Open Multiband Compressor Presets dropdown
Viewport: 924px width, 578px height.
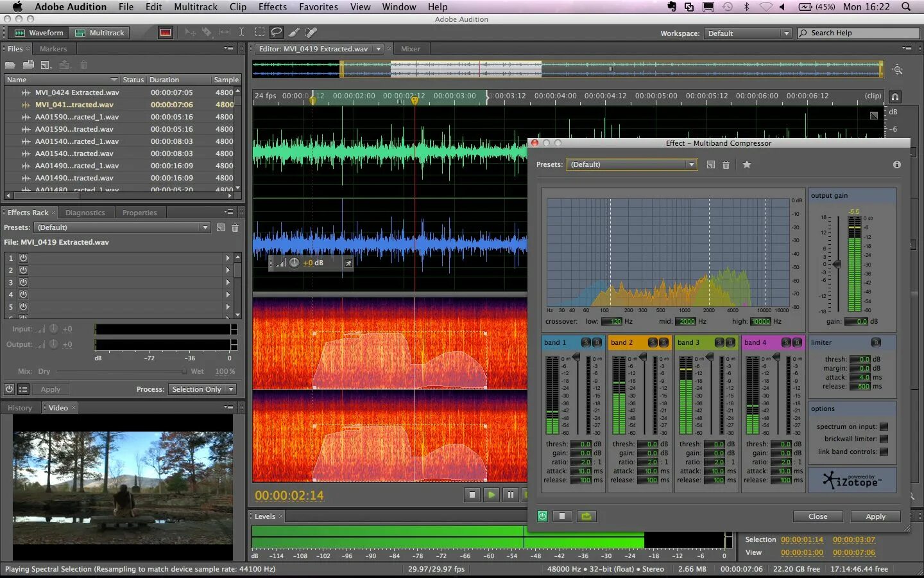coord(631,164)
